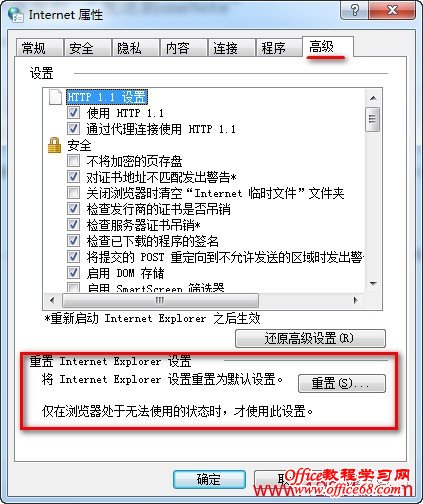Click the help question mark button

tap(354, 10)
